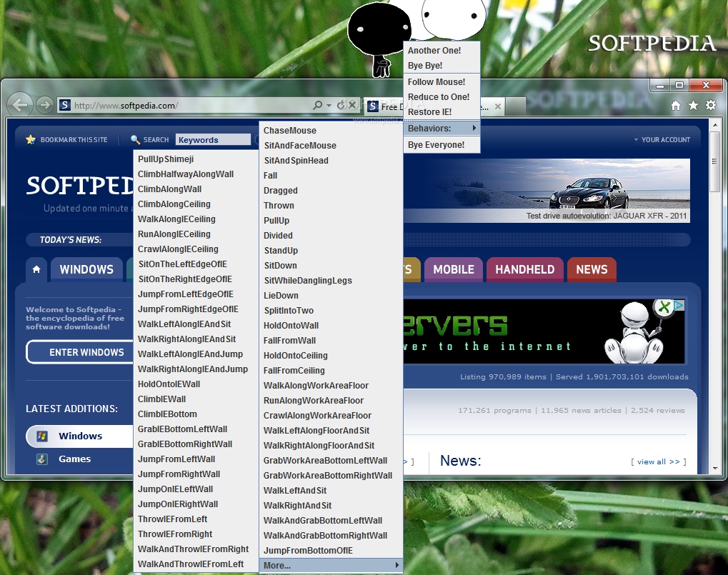Choose SitAndSpinHead behavior
Image resolution: width=728 pixels, height=575 pixels.
(331, 161)
